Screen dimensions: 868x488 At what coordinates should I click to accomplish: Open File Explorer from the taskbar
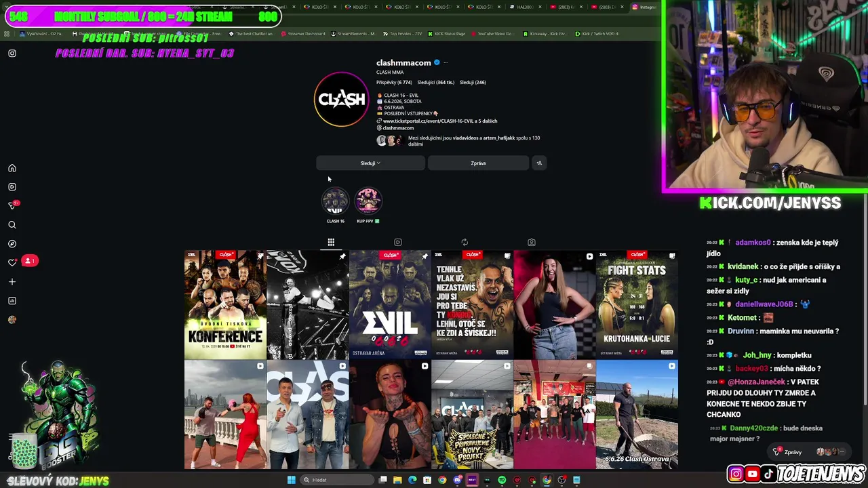tap(397, 480)
